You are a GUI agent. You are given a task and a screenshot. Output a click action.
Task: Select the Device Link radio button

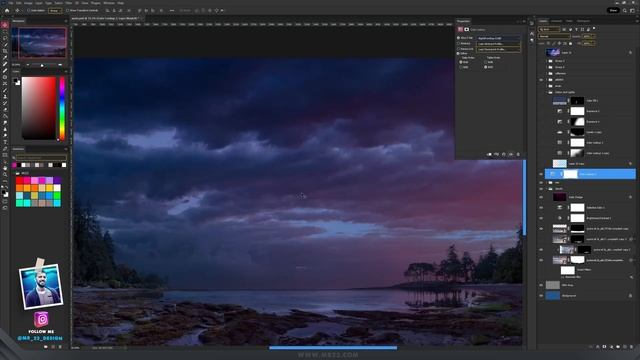(458, 49)
